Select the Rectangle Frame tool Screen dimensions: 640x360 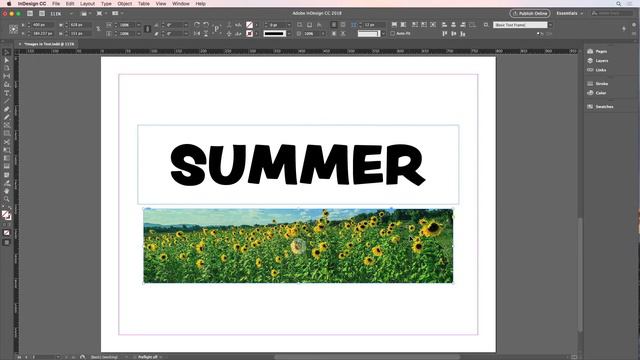(x=7, y=125)
